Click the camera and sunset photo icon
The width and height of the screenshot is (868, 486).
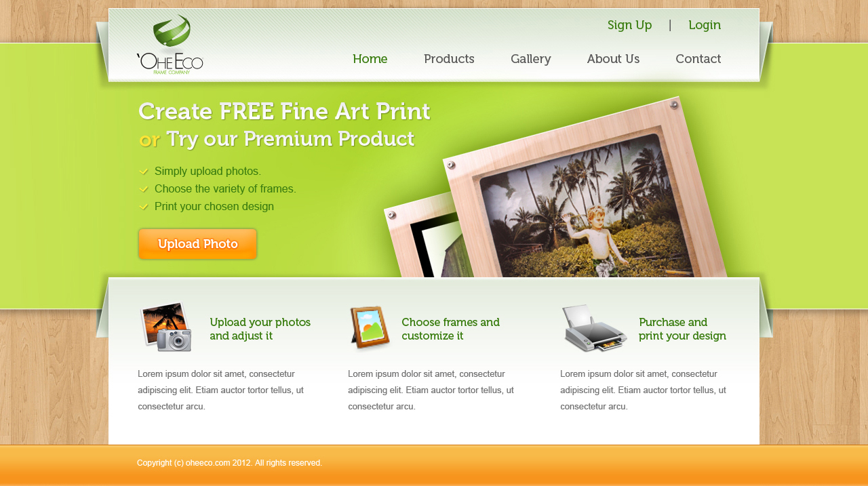(166, 327)
